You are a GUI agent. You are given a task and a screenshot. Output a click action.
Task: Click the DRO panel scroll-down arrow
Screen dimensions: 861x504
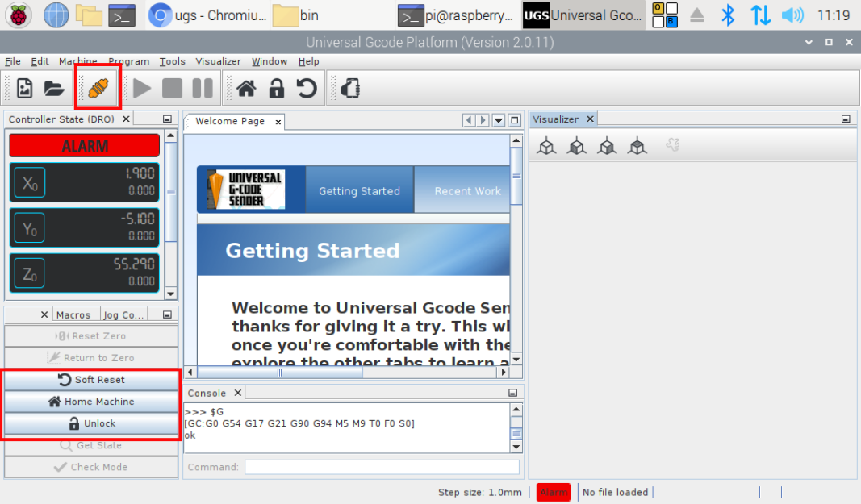pos(171,294)
